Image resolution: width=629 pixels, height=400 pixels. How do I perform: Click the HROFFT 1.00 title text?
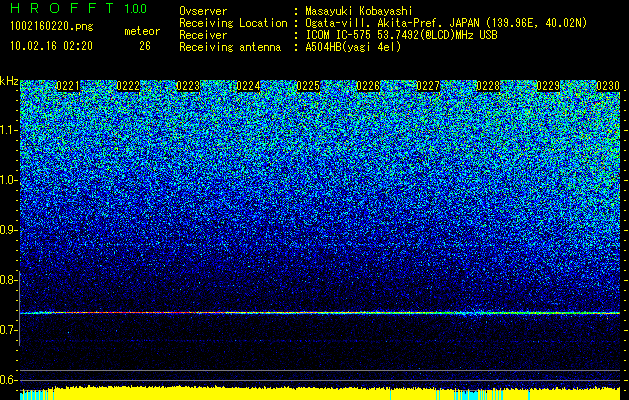tap(79, 8)
